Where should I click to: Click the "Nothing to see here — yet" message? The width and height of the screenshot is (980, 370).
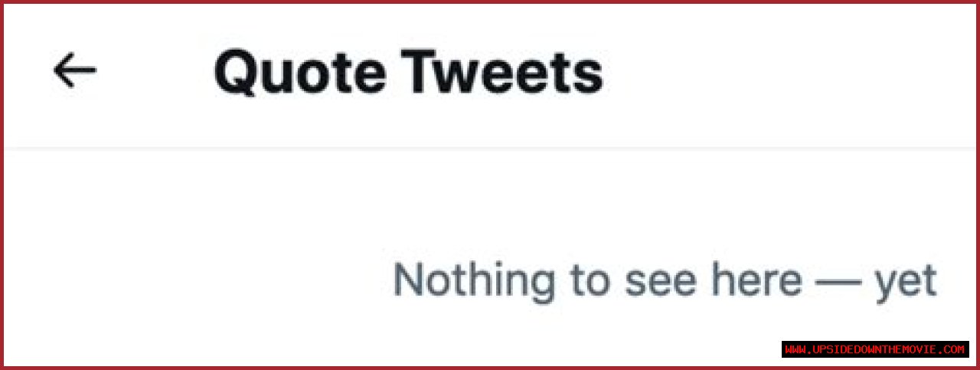coord(665,280)
